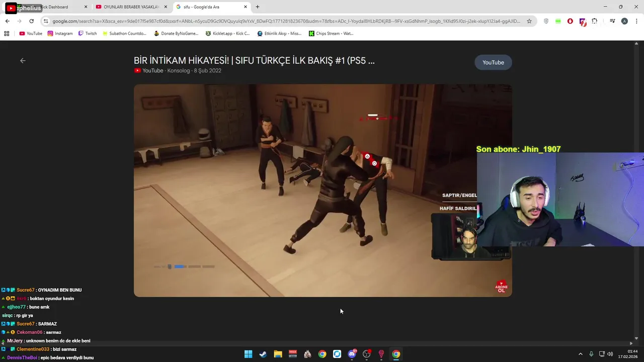The height and width of the screenshot is (362, 644).
Task: Open Chips Stream bookmark
Action: click(x=331, y=34)
